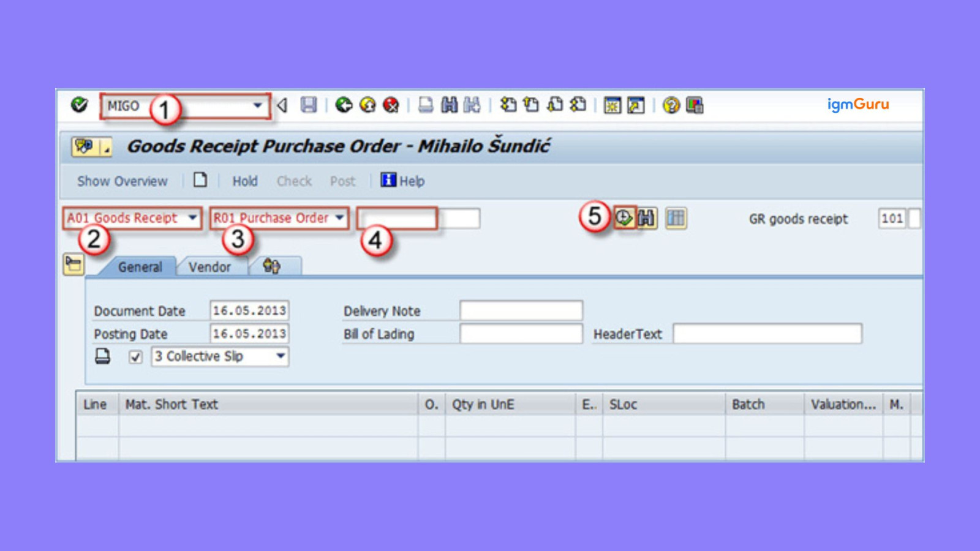Click the Qty in UnE column header
The image size is (980, 551).
511,405
